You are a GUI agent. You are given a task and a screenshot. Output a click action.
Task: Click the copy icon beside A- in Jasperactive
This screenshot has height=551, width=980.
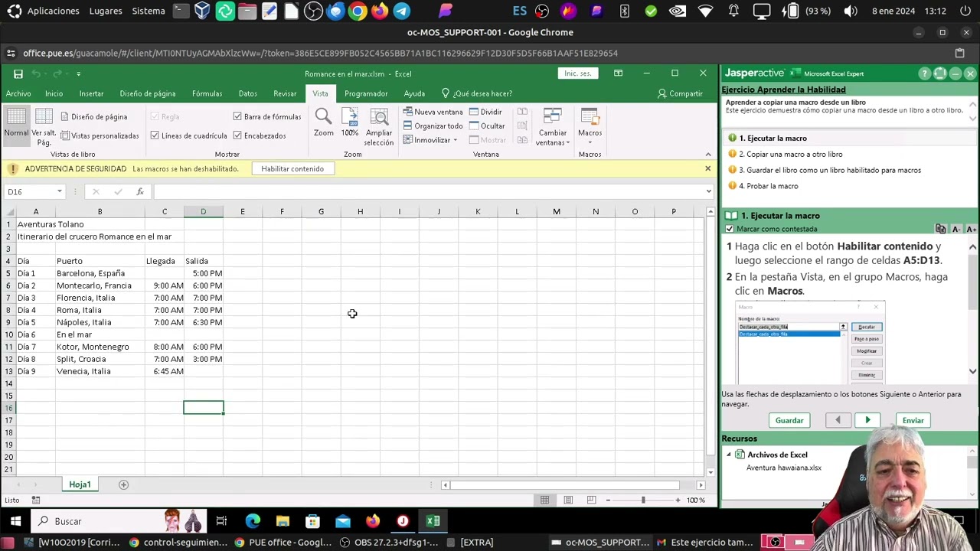pyautogui.click(x=940, y=229)
